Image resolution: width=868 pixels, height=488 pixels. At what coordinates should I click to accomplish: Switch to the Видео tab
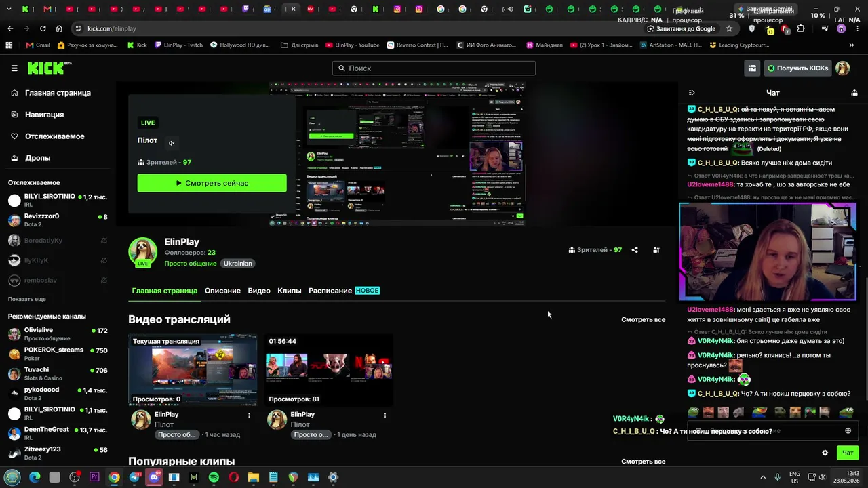point(259,291)
